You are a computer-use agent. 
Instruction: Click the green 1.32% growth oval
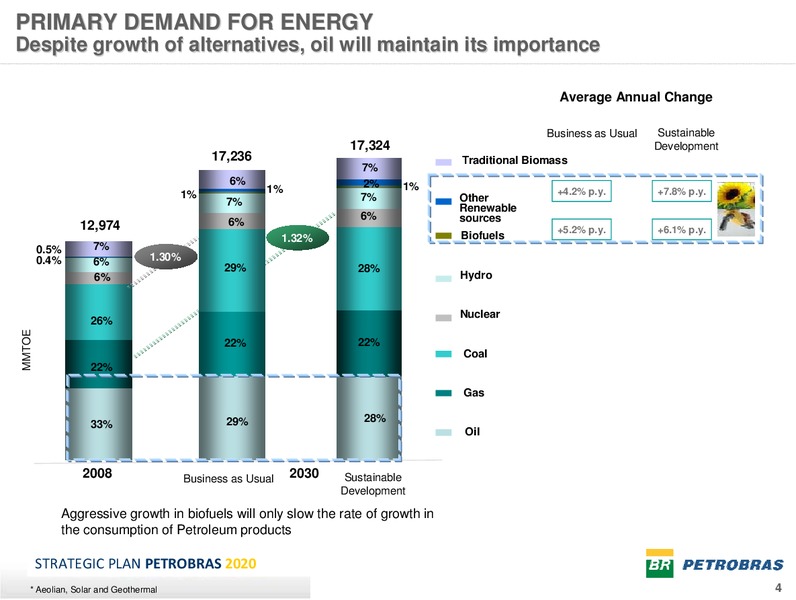click(297, 238)
